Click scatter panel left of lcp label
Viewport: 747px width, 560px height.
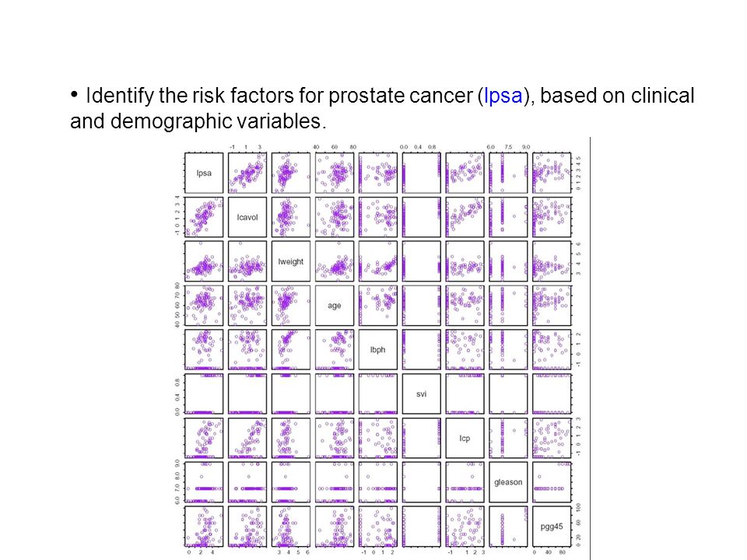[x=422, y=438]
